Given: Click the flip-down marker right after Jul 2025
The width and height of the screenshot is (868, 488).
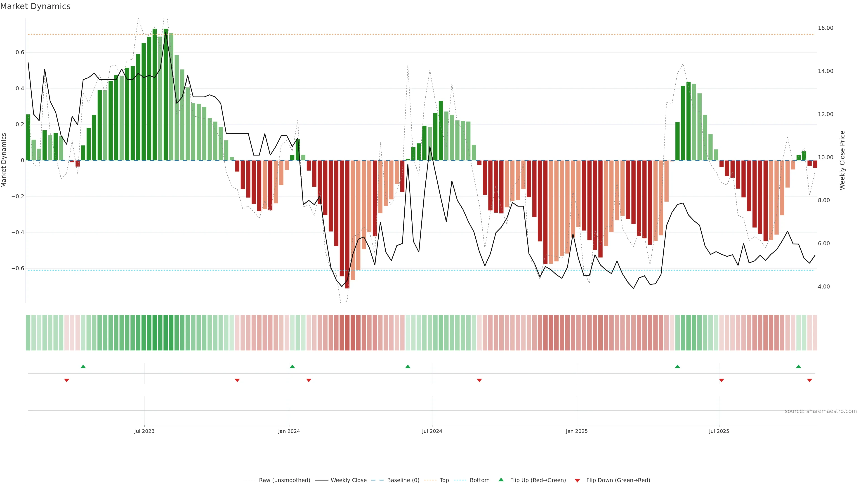Looking at the screenshot, I should tap(722, 380).
